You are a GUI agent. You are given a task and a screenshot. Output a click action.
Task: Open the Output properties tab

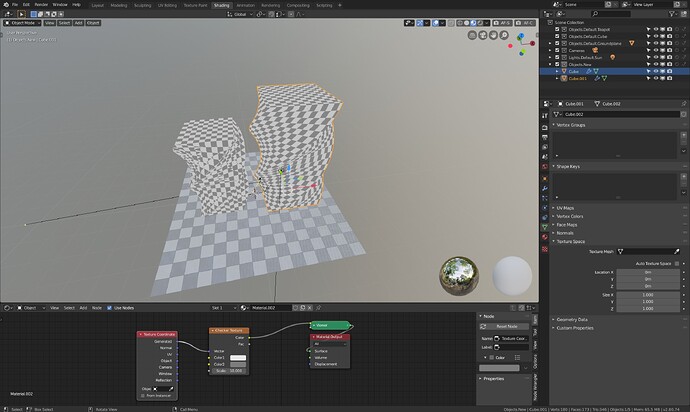coord(545,137)
